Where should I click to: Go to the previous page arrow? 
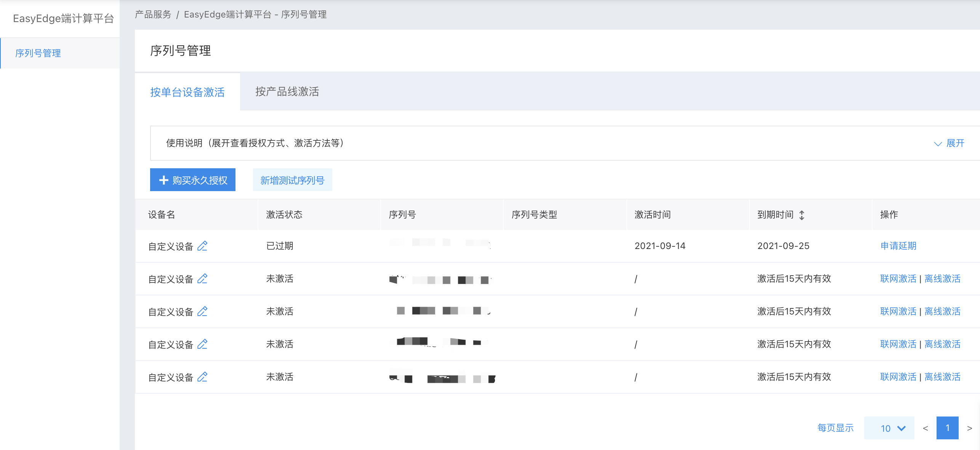coord(925,428)
